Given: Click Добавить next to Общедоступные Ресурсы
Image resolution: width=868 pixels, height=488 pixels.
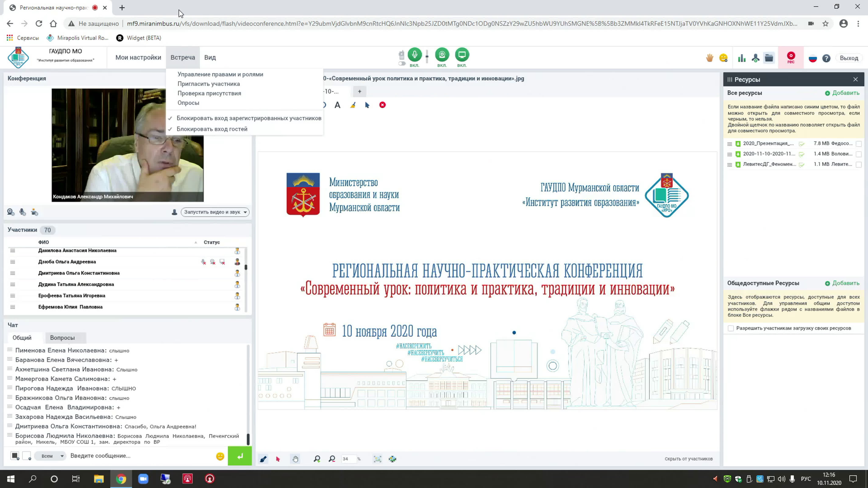Looking at the screenshot, I should point(842,283).
